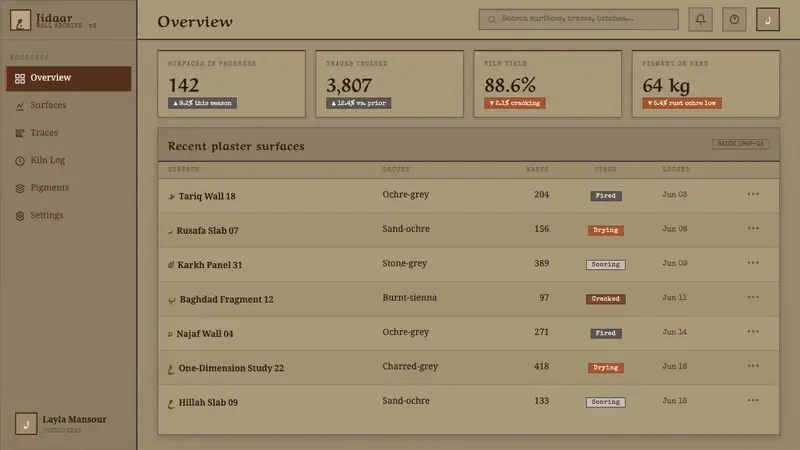800x450 pixels.
Task: Open the more menu for One-Dimension Study 22
Action: pos(753,366)
